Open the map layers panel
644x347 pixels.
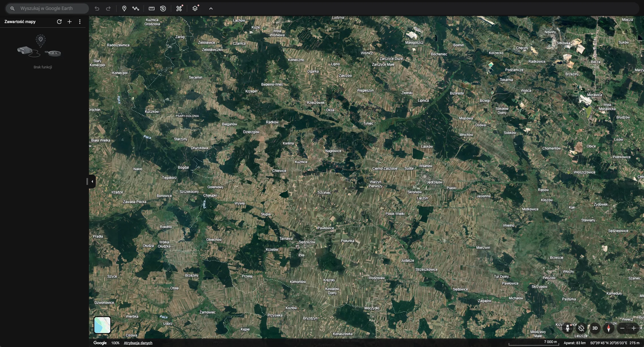click(195, 9)
